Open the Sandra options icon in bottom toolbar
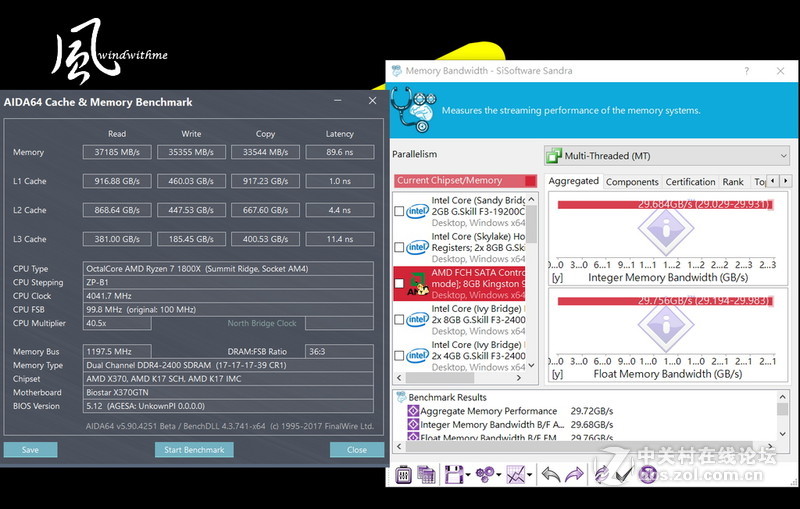The image size is (800, 509). point(403,475)
